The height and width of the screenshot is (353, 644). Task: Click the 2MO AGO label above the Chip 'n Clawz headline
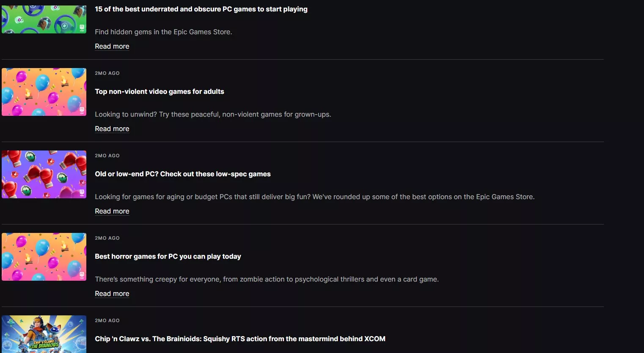107,320
